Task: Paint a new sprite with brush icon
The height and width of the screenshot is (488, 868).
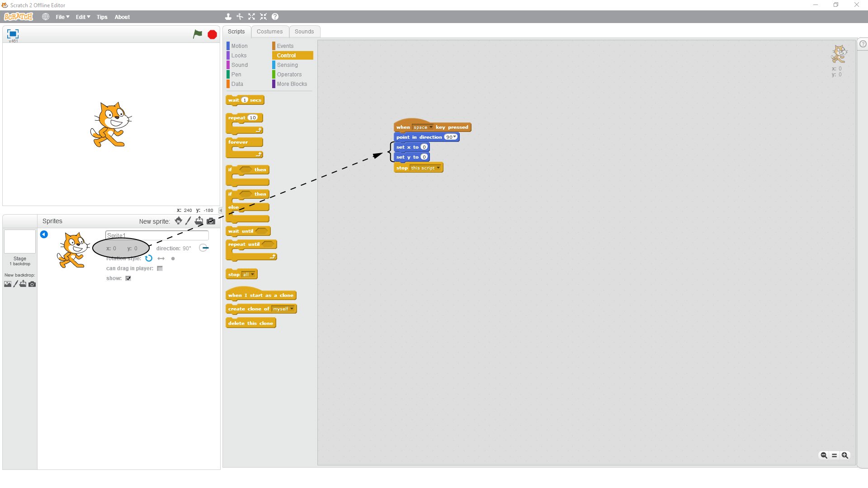Action: [188, 221]
